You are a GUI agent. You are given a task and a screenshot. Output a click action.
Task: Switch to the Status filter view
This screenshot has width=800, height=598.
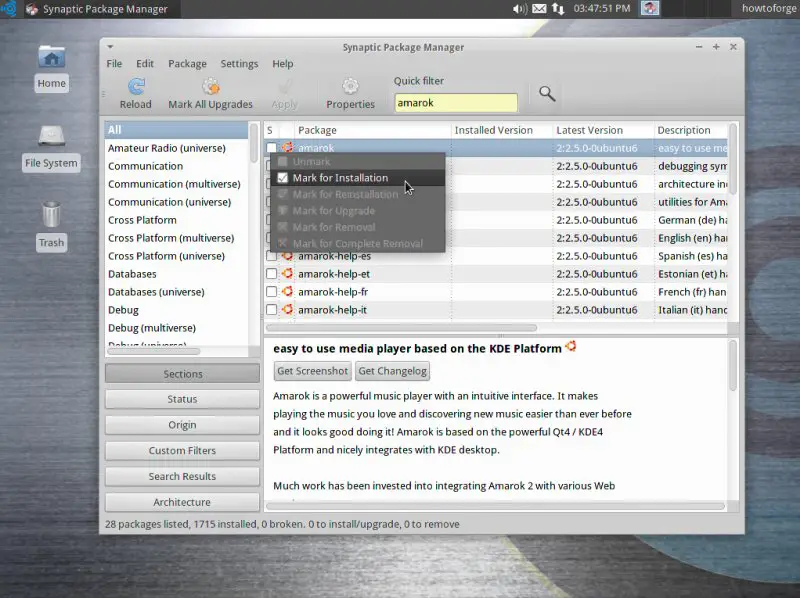coord(182,399)
